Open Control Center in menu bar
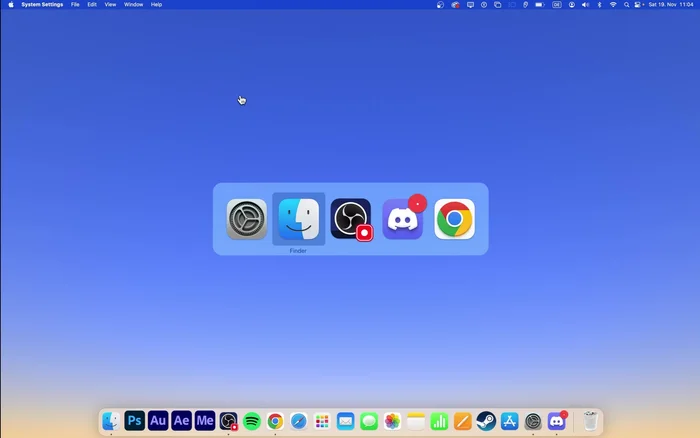Screen dimensions: 700x438 (x=639, y=4)
